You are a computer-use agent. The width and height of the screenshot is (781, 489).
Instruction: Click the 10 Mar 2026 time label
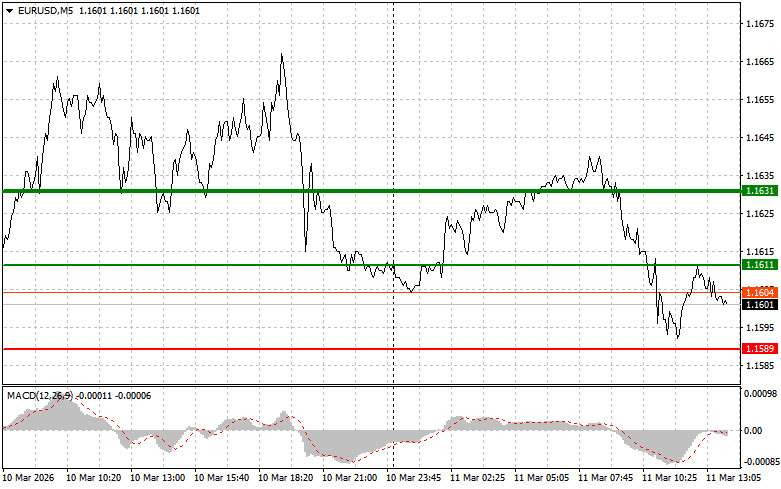pos(29,478)
